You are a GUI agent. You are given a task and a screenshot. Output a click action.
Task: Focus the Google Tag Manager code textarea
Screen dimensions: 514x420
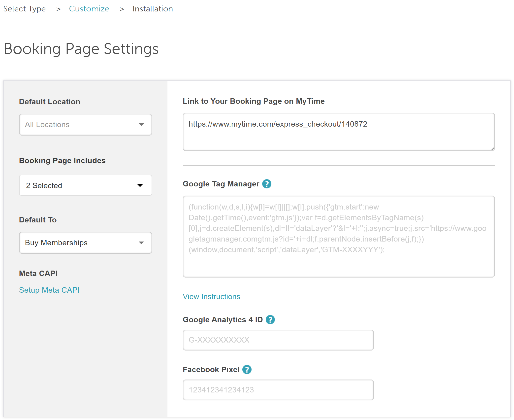(x=338, y=236)
